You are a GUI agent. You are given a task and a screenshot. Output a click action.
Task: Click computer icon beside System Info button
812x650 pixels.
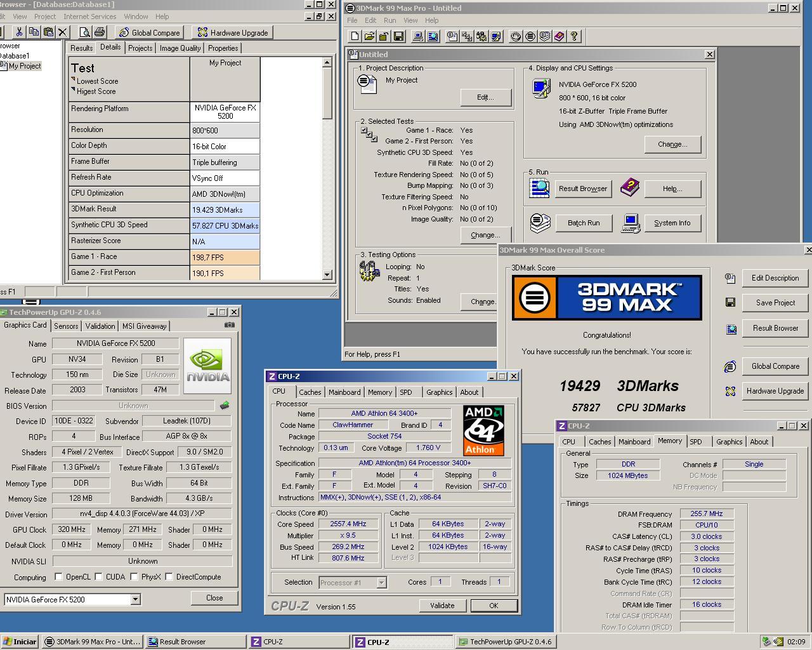pyautogui.click(x=631, y=222)
